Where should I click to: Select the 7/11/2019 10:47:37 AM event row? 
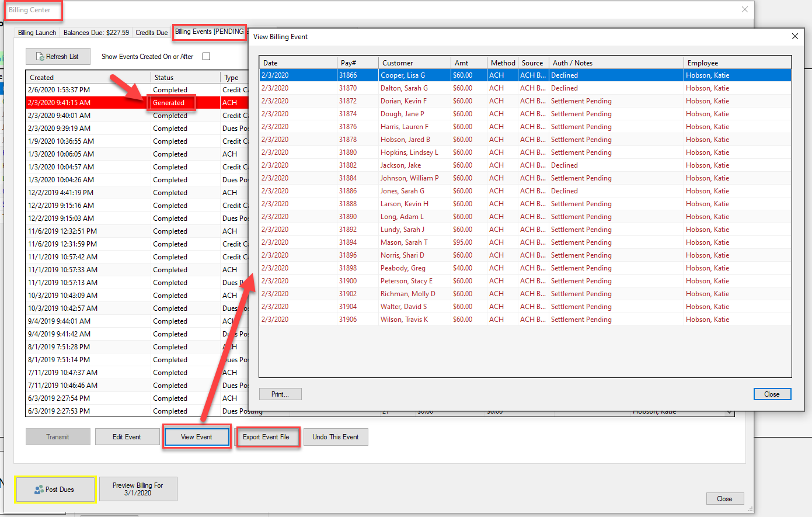coord(137,373)
